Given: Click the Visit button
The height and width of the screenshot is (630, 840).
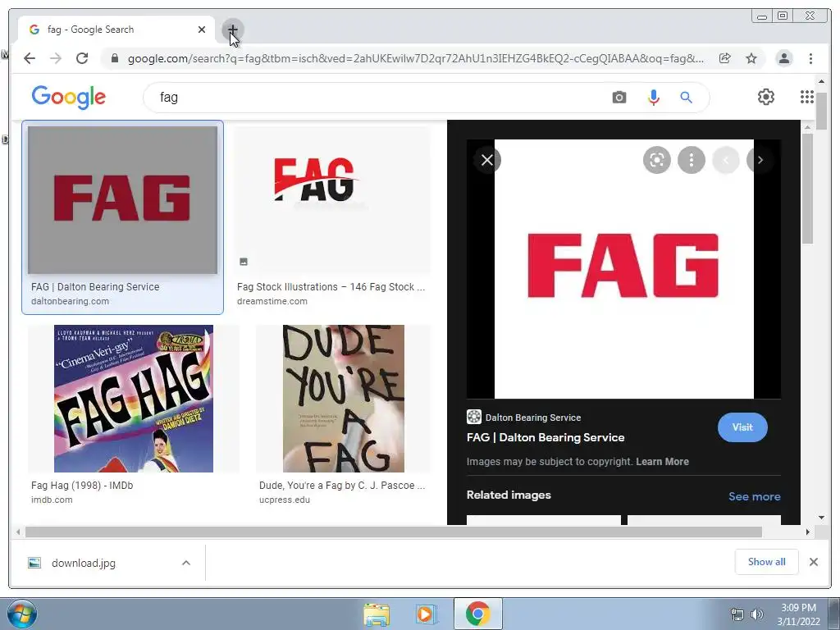Looking at the screenshot, I should click(x=742, y=427).
